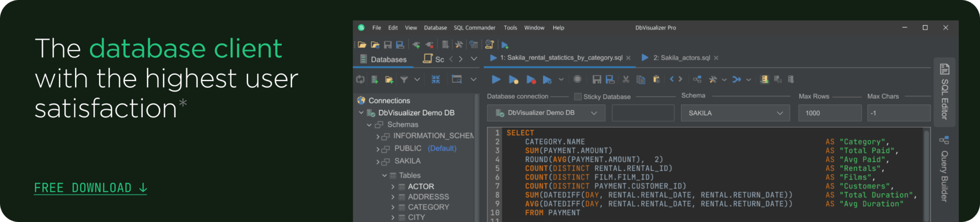Image resolution: width=980 pixels, height=222 pixels.
Task: Collapse the Tables tree node
Action: pos(384,175)
